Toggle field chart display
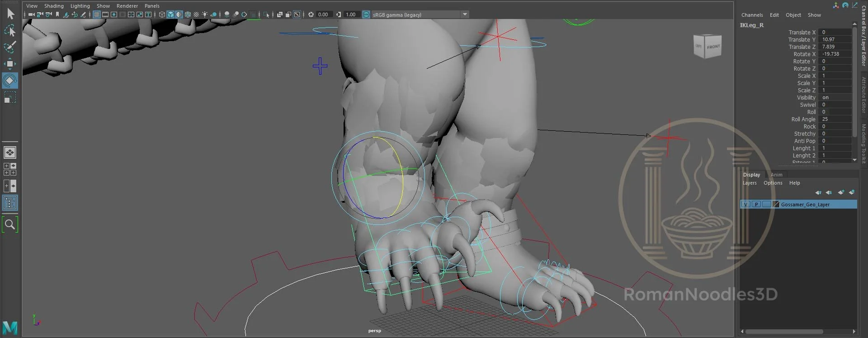The image size is (868, 338). click(x=131, y=14)
